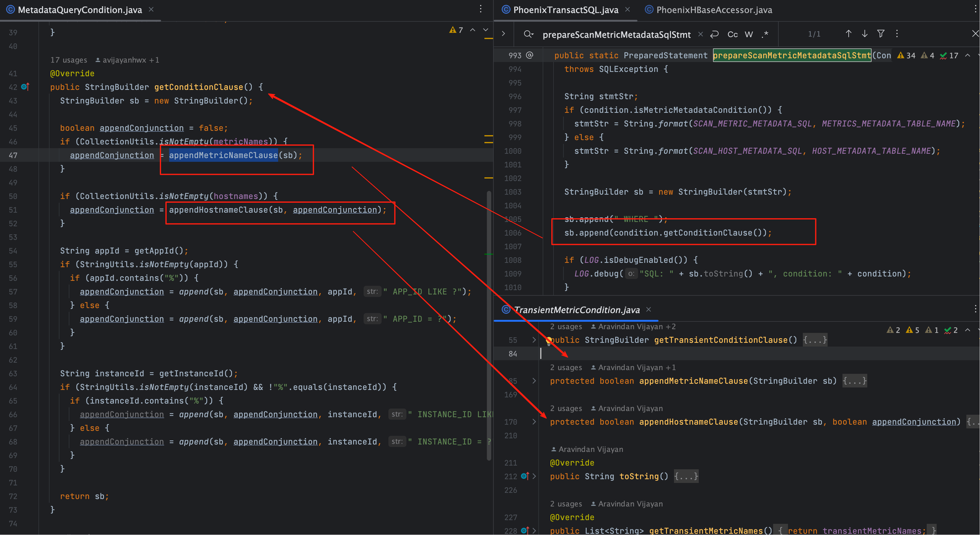
Task: Click the 17 typos indicator in PhoenixTransactSQL
Action: click(x=949, y=55)
